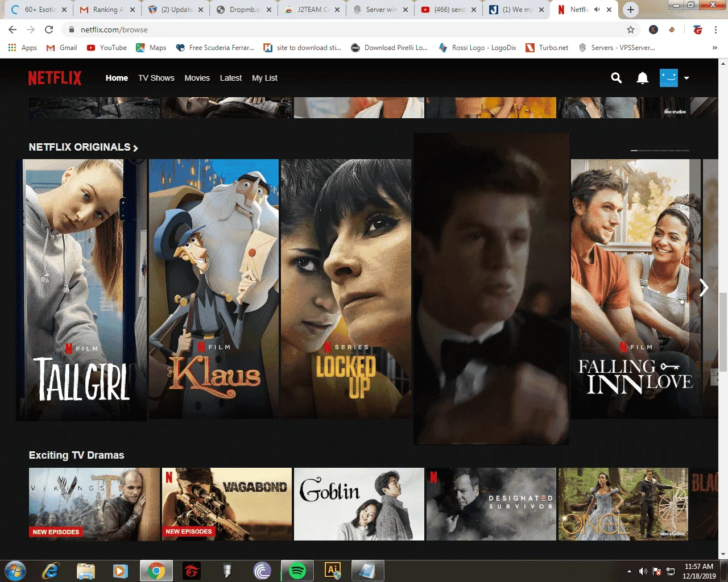
Task: Open a new browser tab
Action: tap(630, 10)
